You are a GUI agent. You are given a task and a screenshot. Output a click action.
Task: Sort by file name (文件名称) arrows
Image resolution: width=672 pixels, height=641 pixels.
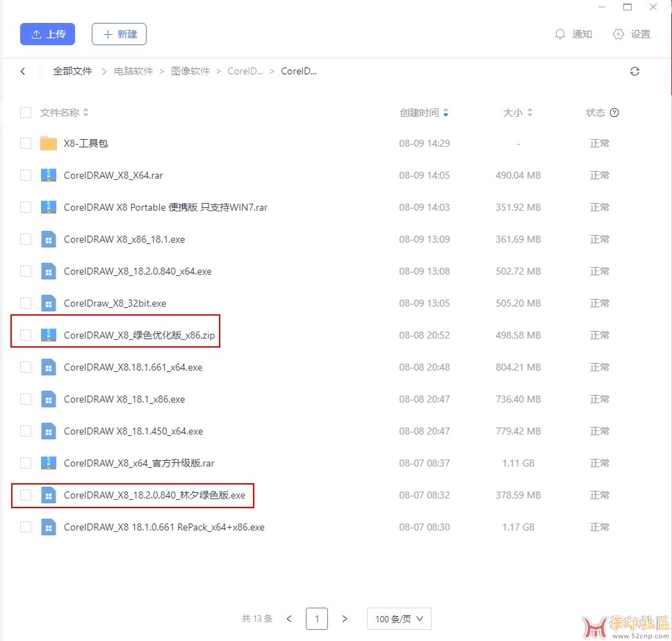pyautogui.click(x=85, y=113)
